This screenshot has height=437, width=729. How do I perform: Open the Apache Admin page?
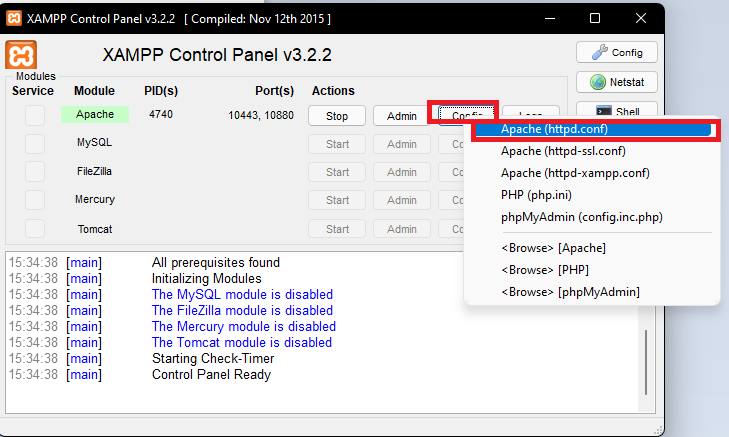[x=402, y=116]
